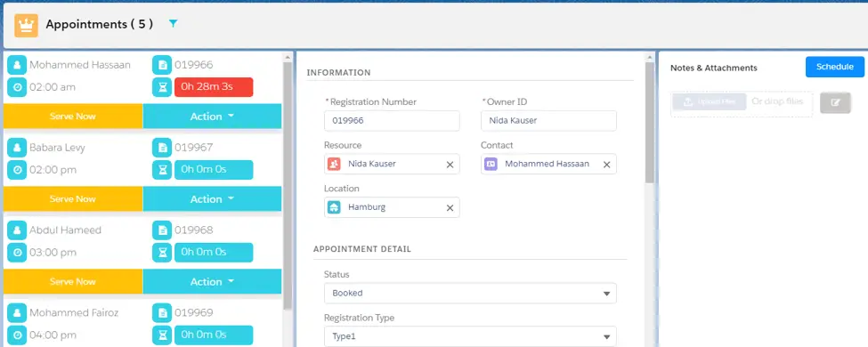Click document icon beside 019967
Screen dimensions: 868x347
162,148
